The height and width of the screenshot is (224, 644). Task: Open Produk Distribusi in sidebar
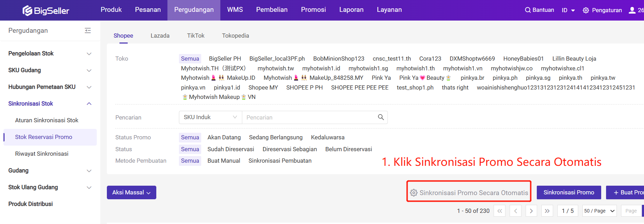31,204
